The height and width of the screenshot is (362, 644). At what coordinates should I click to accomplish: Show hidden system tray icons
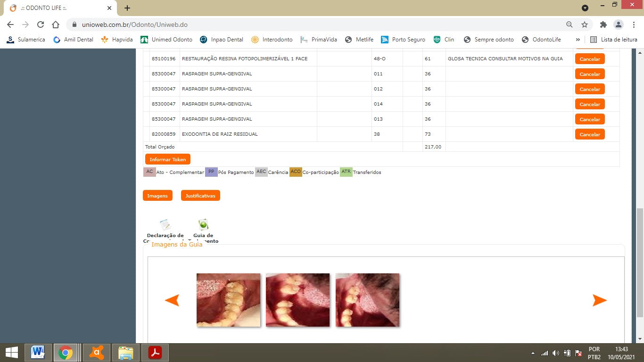pyautogui.click(x=533, y=353)
